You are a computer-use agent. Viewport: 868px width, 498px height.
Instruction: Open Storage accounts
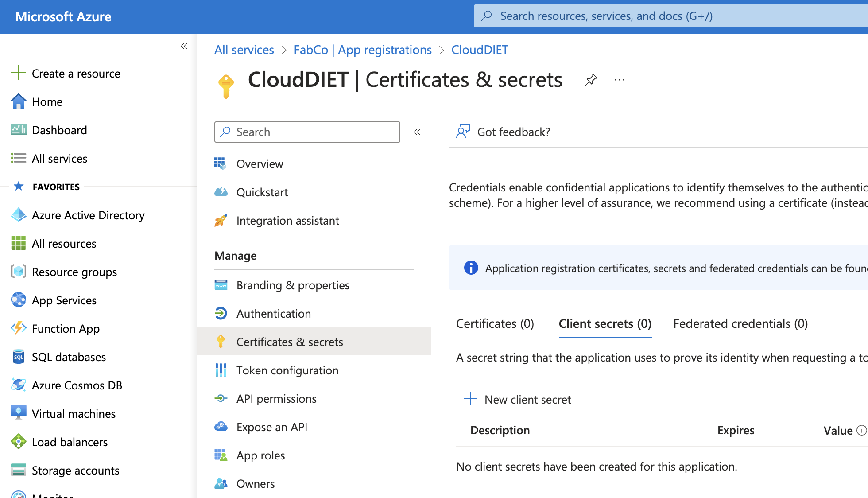(x=75, y=470)
